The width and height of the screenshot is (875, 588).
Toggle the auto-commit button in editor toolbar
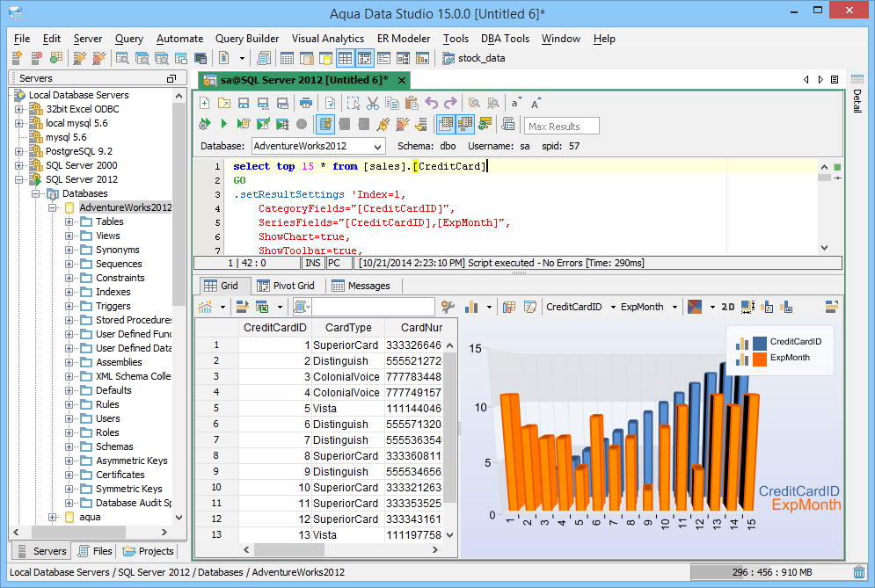(325, 125)
